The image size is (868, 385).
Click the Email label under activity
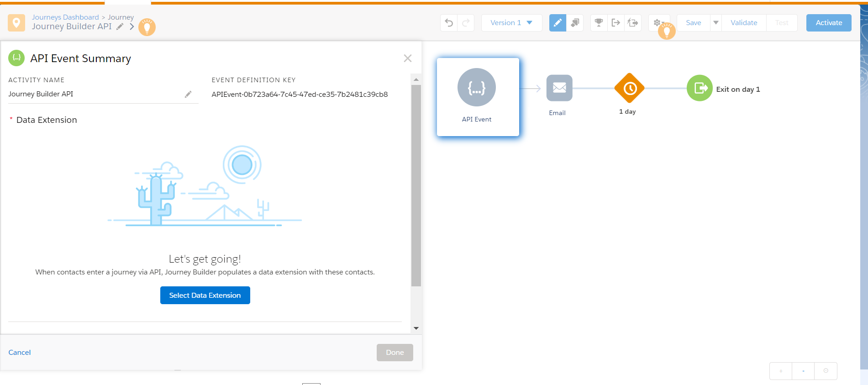tap(557, 113)
